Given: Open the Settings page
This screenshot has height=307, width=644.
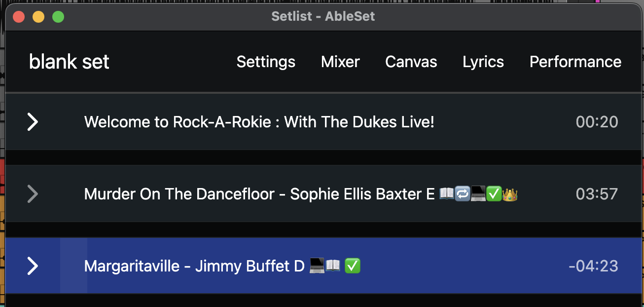Looking at the screenshot, I should coord(266,62).
